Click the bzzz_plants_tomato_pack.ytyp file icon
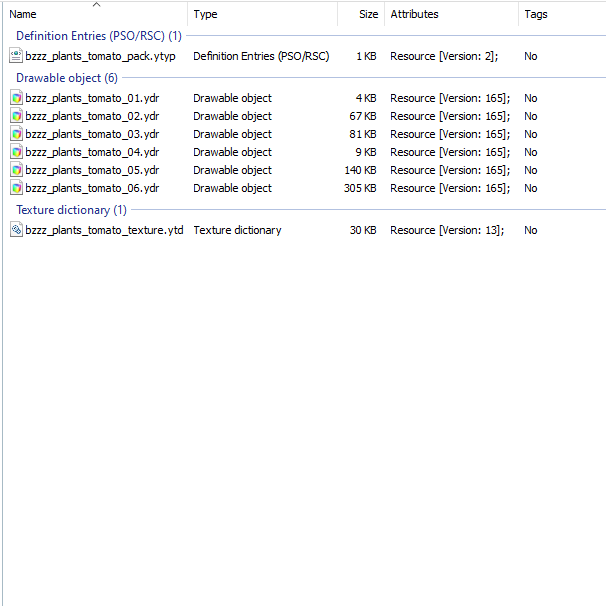Image resolution: width=606 pixels, height=606 pixels. (16, 56)
